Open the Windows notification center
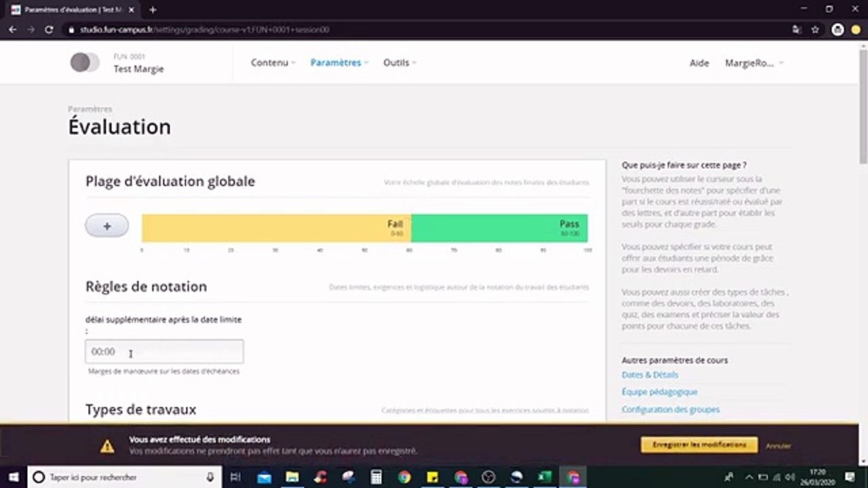This screenshot has height=488, width=868. click(850, 477)
